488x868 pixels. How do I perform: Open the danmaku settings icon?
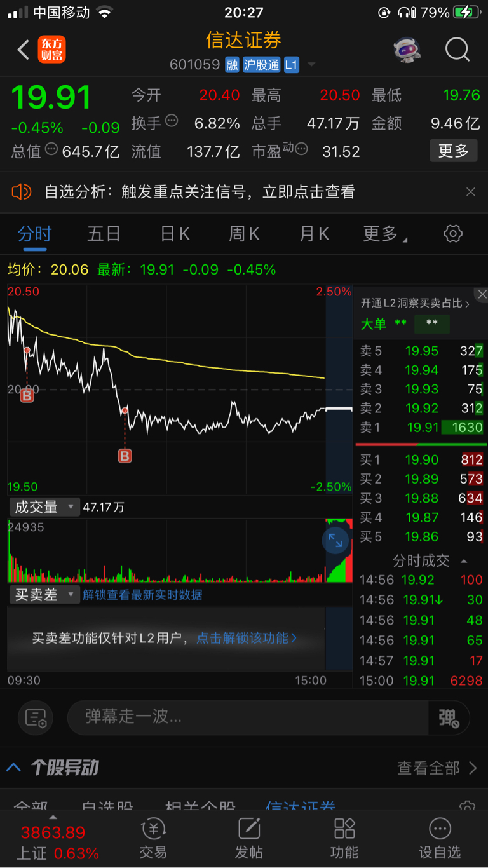pos(36,718)
